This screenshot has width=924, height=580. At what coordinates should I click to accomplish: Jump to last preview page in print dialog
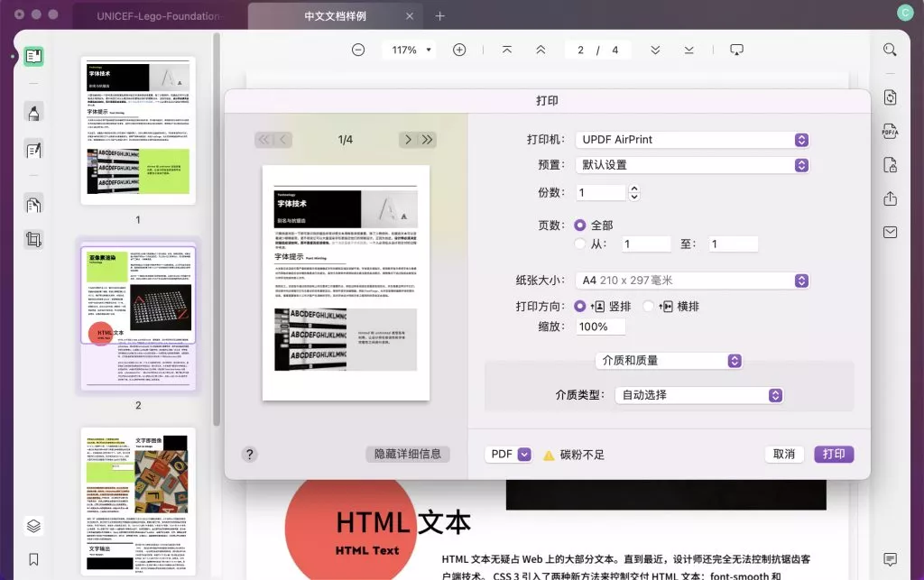click(427, 140)
